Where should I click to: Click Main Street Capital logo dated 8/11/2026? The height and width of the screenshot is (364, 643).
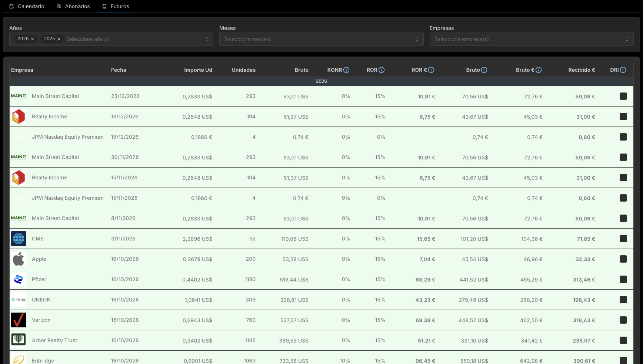tap(19, 218)
